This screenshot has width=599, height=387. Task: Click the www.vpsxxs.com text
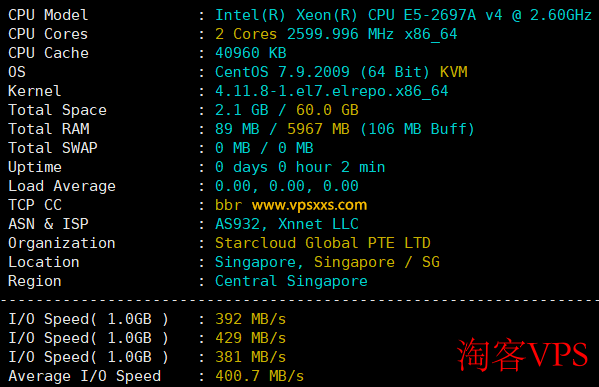[309, 206]
